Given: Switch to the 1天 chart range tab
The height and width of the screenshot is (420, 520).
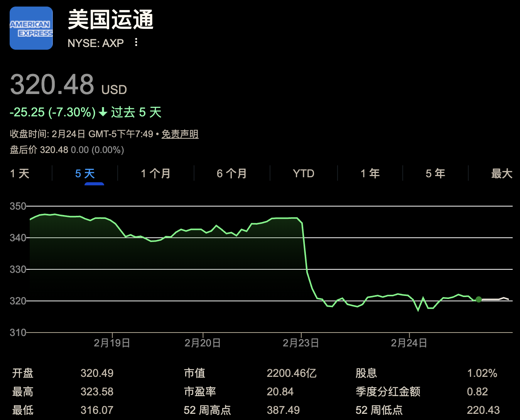Looking at the screenshot, I should (19, 173).
